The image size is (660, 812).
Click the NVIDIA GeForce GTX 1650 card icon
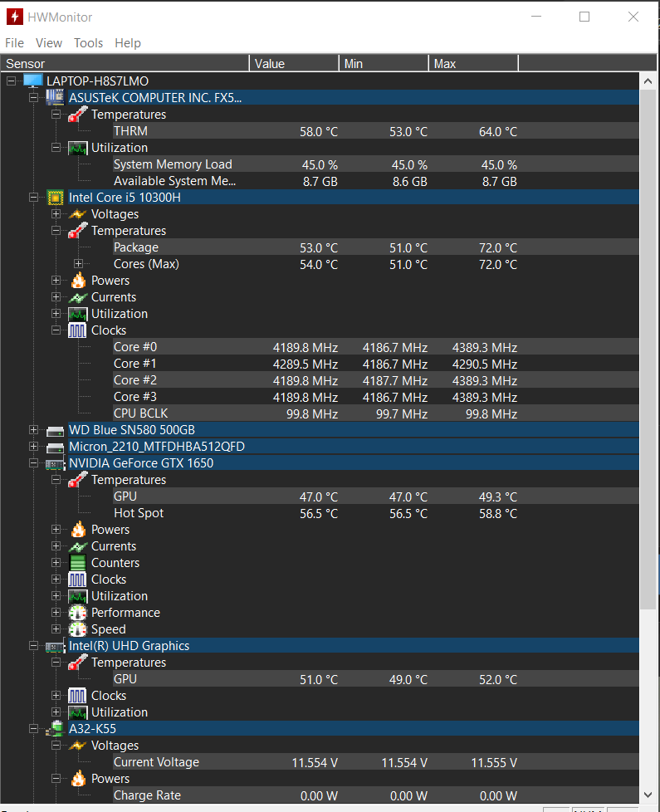pyautogui.click(x=55, y=463)
